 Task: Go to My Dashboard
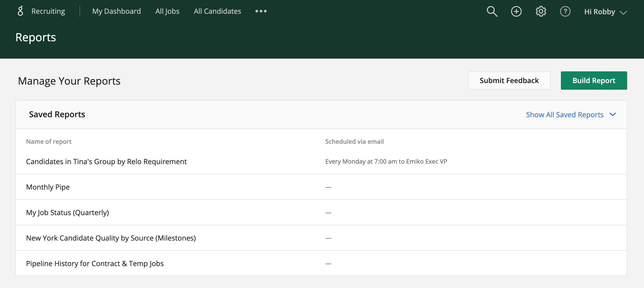tap(117, 11)
